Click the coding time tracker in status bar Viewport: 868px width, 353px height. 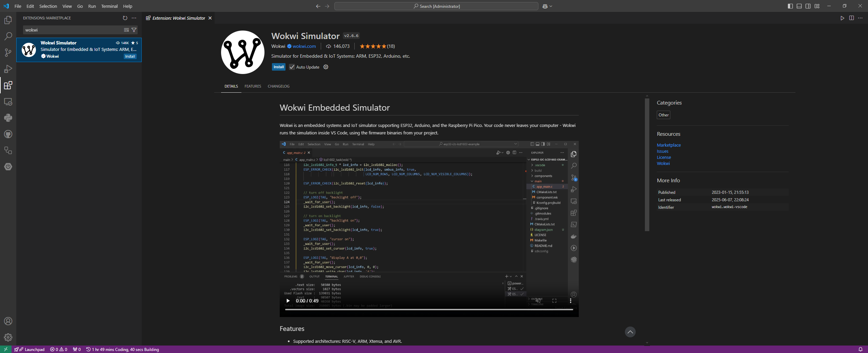pos(122,349)
